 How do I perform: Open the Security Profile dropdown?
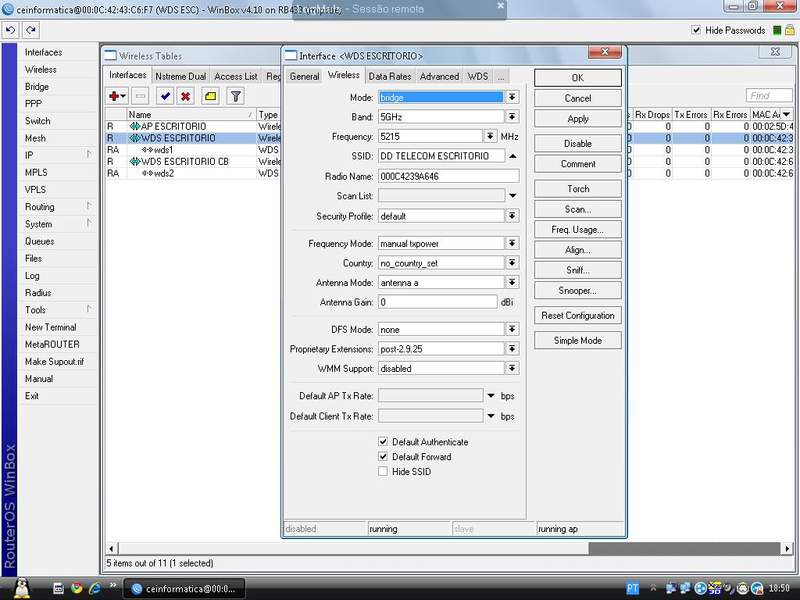tap(512, 216)
